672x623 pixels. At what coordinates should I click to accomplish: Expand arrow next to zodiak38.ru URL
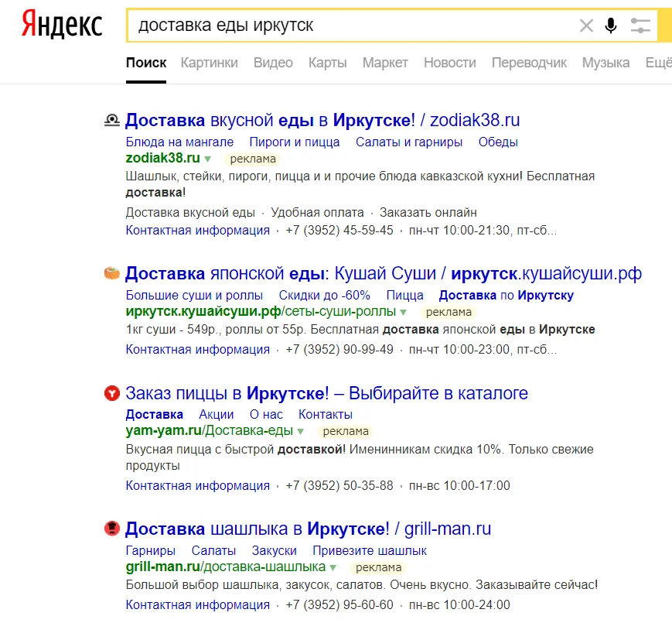[208, 159]
